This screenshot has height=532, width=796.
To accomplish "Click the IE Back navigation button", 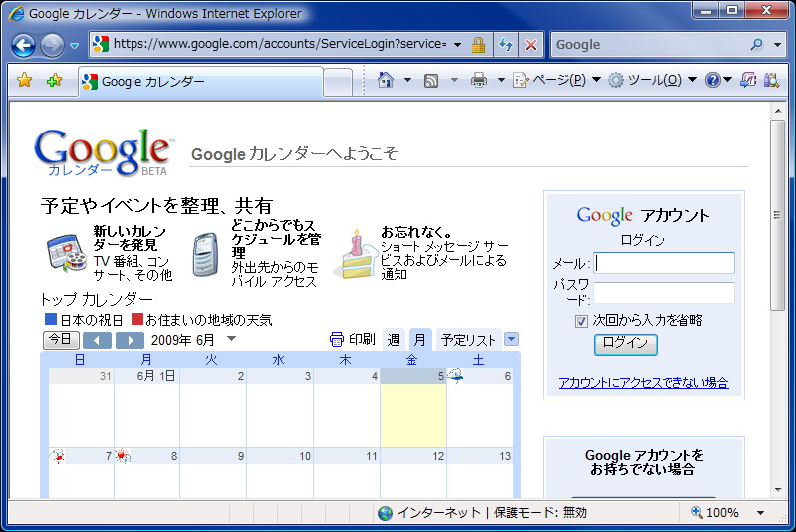I will pos(24,45).
